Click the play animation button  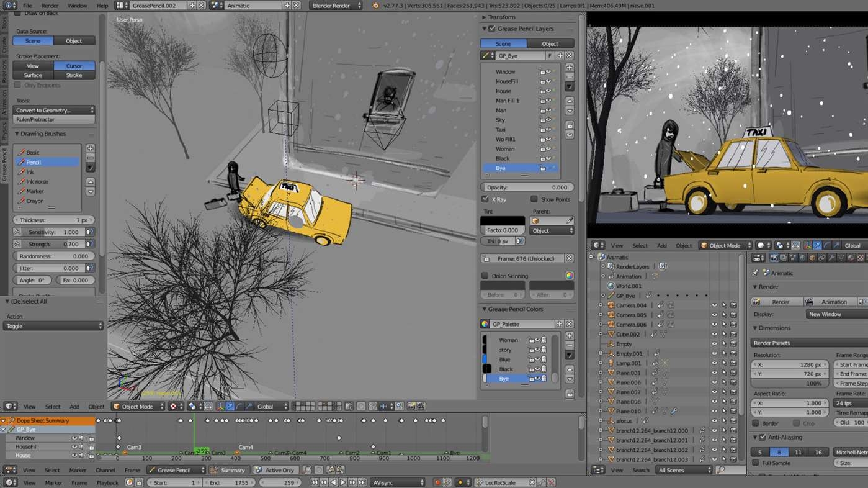pos(342,482)
